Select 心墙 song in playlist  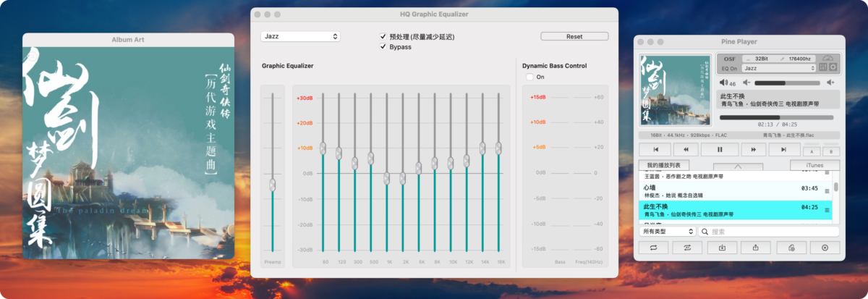tap(736, 191)
